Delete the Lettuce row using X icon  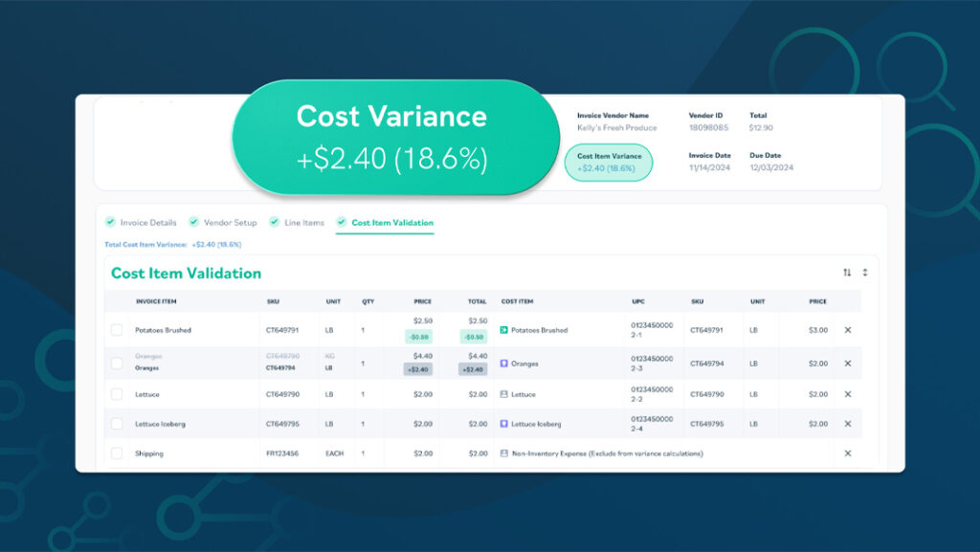pyautogui.click(x=847, y=394)
